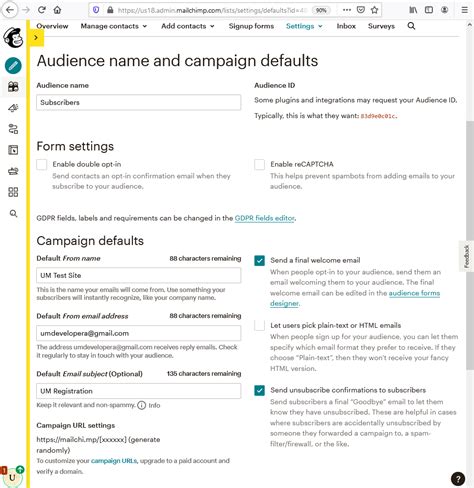Click the 90% zoom indicator
Viewport: 474px width, 488px height.
[x=321, y=10]
